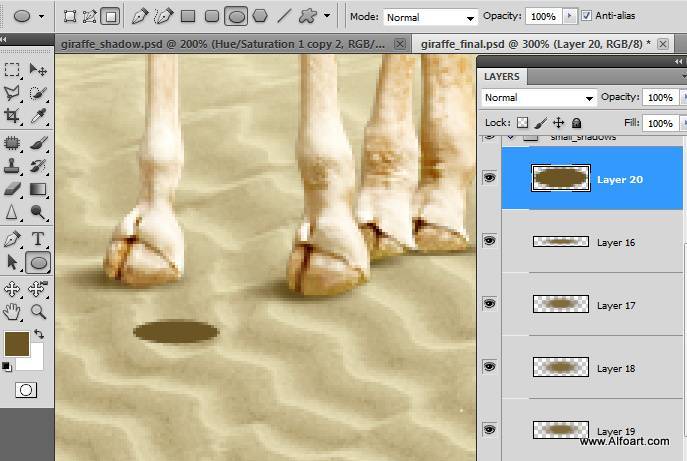
Task: Click the LAYERS panel tab
Action: coord(502,76)
